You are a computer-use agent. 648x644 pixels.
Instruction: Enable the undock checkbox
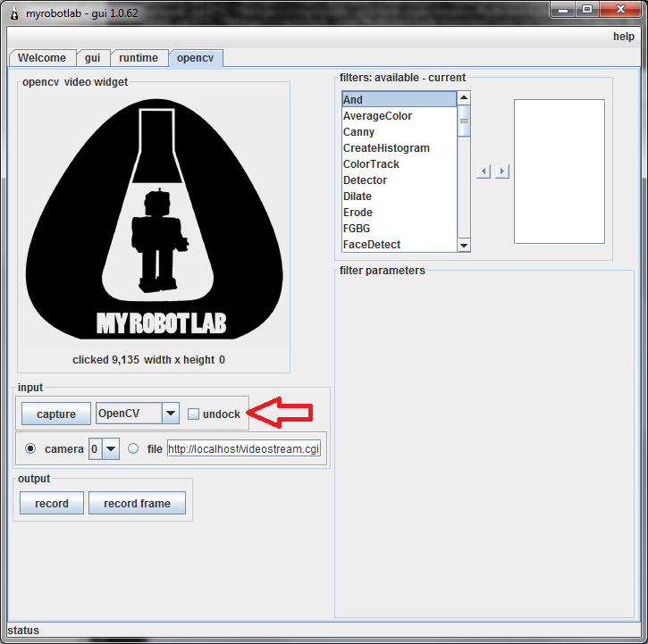(x=193, y=414)
